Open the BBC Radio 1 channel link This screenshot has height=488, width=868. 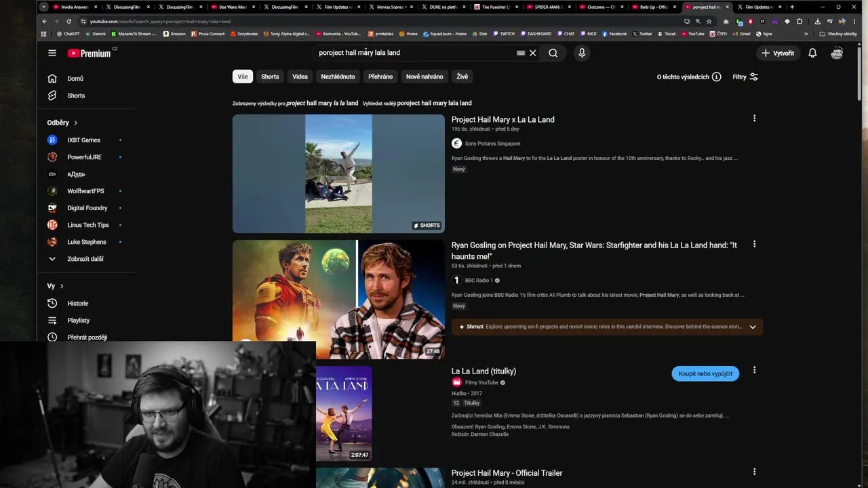pos(478,281)
